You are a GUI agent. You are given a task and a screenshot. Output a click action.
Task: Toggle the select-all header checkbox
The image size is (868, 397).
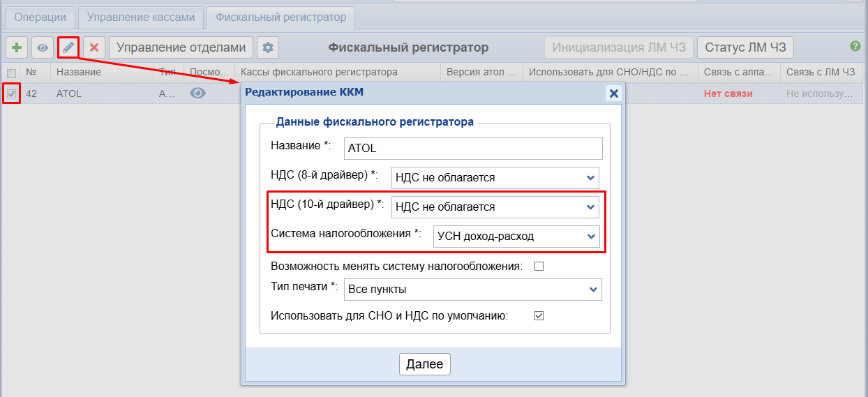[x=11, y=73]
